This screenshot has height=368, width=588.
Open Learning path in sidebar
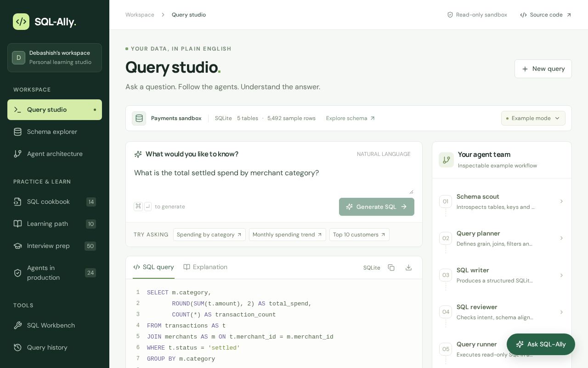click(55, 224)
